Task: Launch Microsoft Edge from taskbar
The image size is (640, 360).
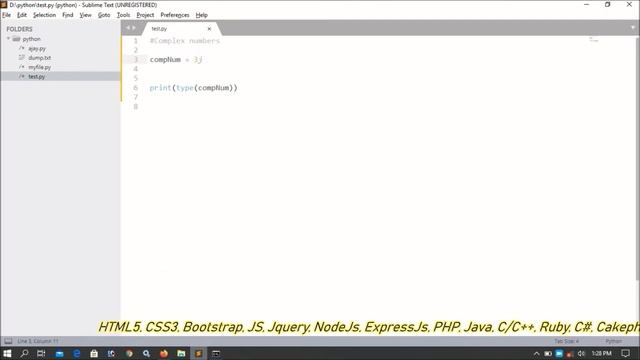Action: tap(77, 353)
